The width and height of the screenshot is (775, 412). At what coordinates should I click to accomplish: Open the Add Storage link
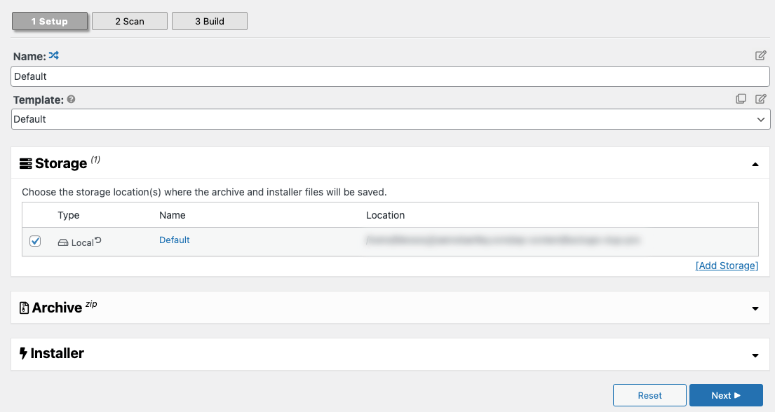click(727, 265)
